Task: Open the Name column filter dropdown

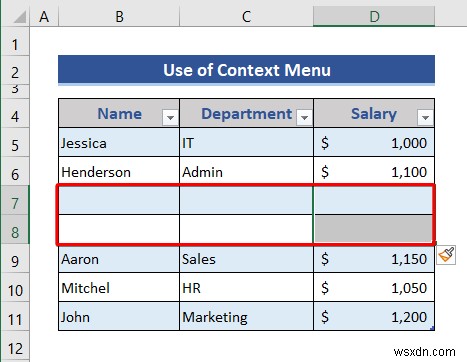Action: tap(170, 117)
